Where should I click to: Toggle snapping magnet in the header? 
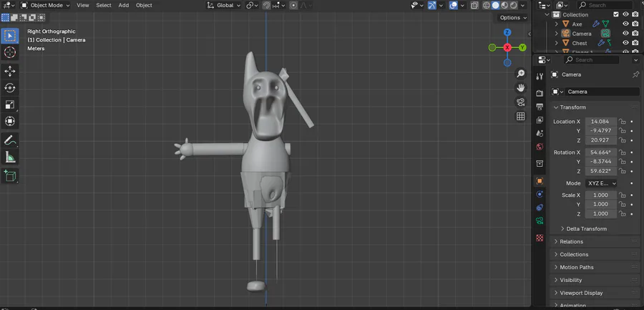[266, 5]
